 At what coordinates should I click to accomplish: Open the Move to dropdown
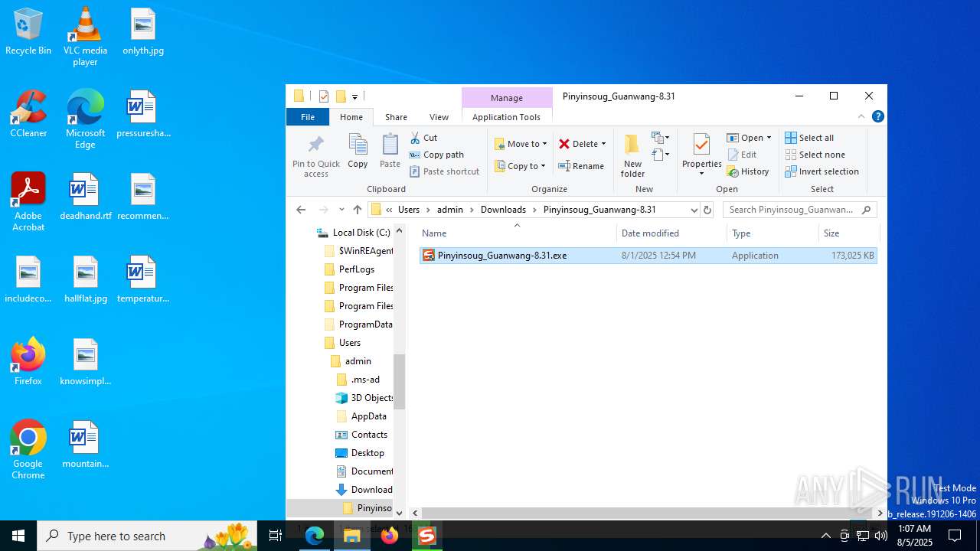(521, 144)
